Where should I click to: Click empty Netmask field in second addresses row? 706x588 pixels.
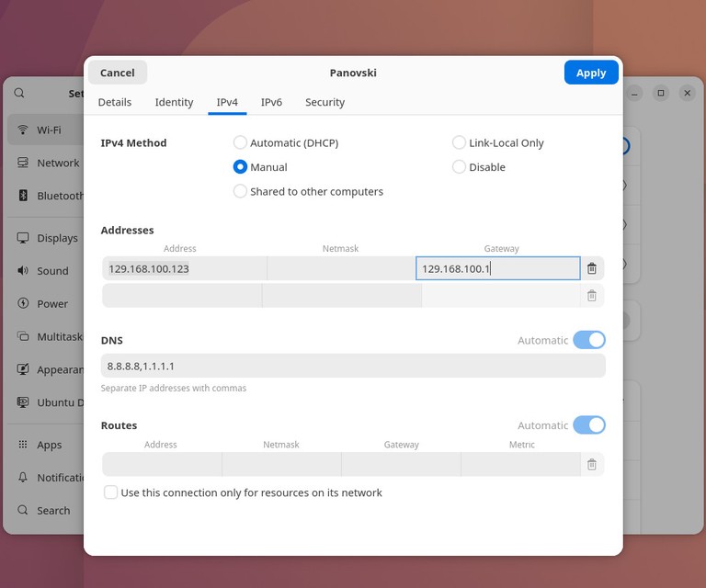pyautogui.click(x=342, y=296)
